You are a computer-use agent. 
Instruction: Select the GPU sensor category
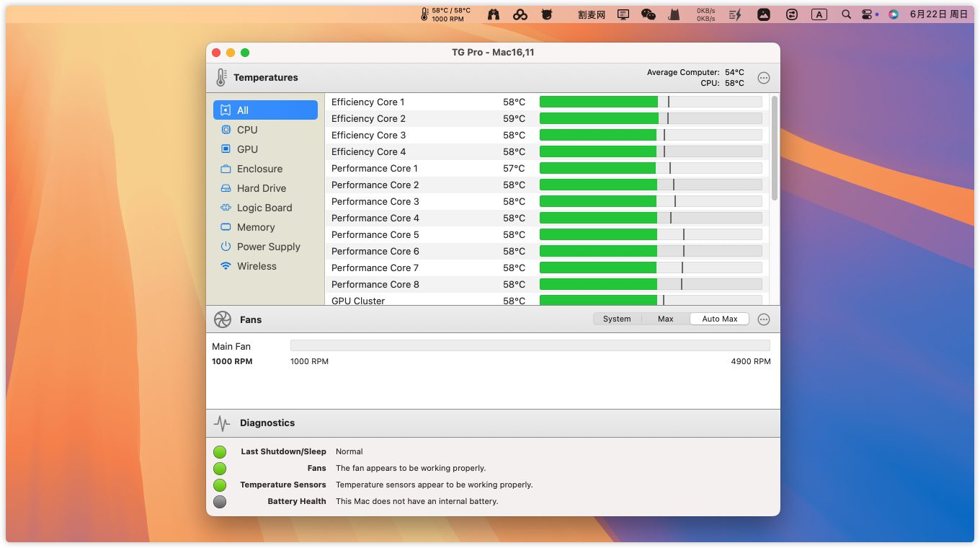pyautogui.click(x=265, y=149)
